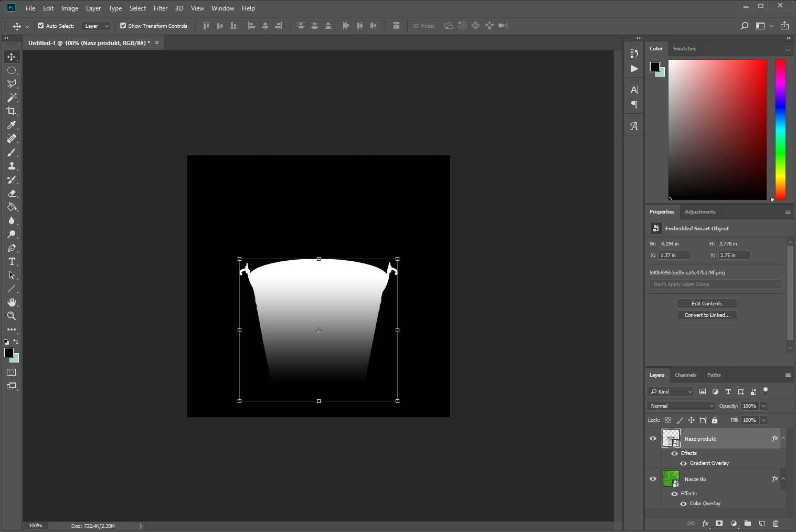Toggle the Auto-Select checkbox

[41, 26]
